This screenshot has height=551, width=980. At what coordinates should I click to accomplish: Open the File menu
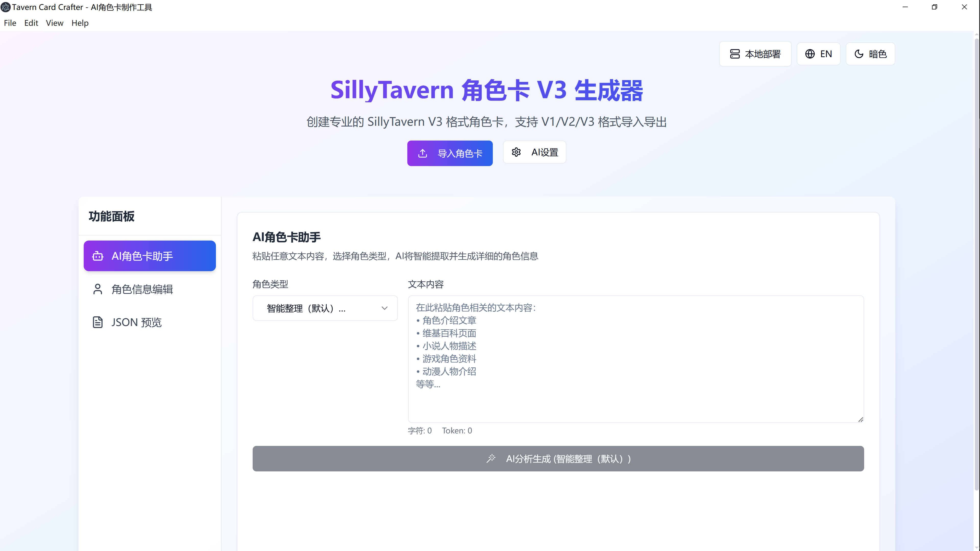pyautogui.click(x=10, y=23)
